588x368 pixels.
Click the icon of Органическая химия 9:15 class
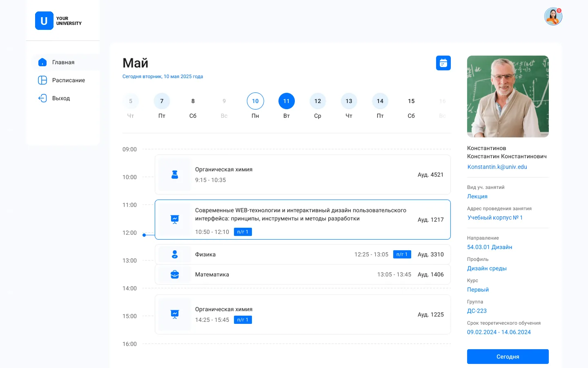[x=175, y=175]
